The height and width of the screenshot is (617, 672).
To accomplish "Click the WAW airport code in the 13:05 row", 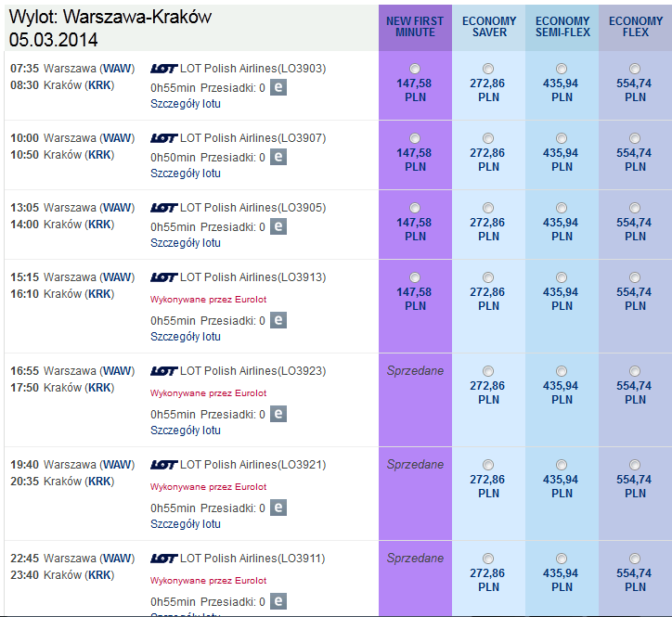I will click(x=117, y=208).
